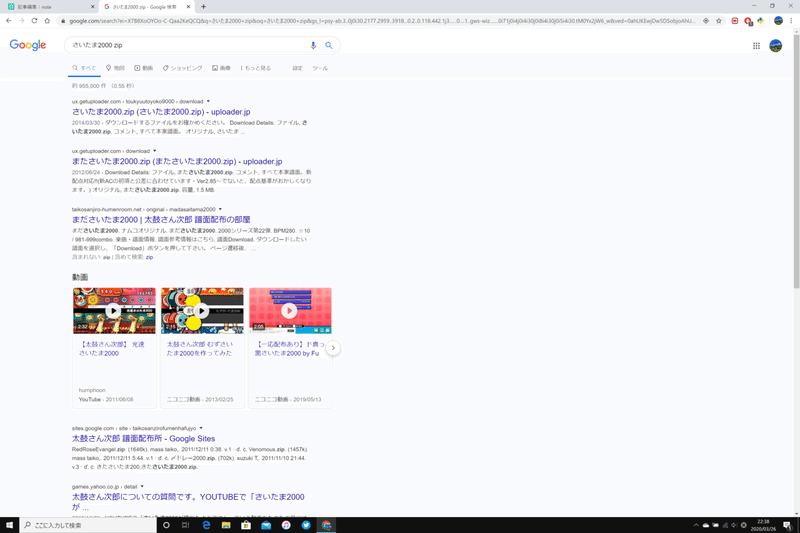This screenshot has width=800, height=533.
Task: Close the note 記事編集 tab
Action: pos(92,7)
